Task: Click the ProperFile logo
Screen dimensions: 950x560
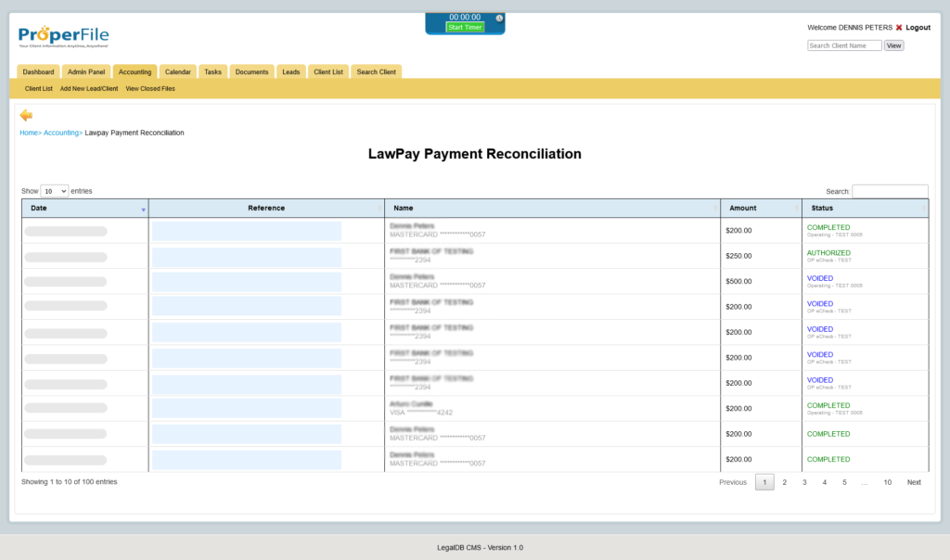Action: (x=63, y=36)
